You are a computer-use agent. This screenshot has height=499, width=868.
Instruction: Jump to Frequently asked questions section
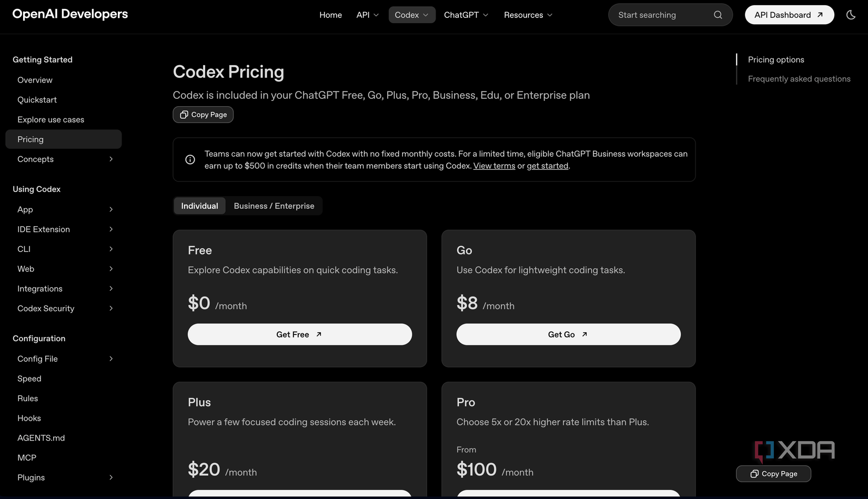coord(799,78)
